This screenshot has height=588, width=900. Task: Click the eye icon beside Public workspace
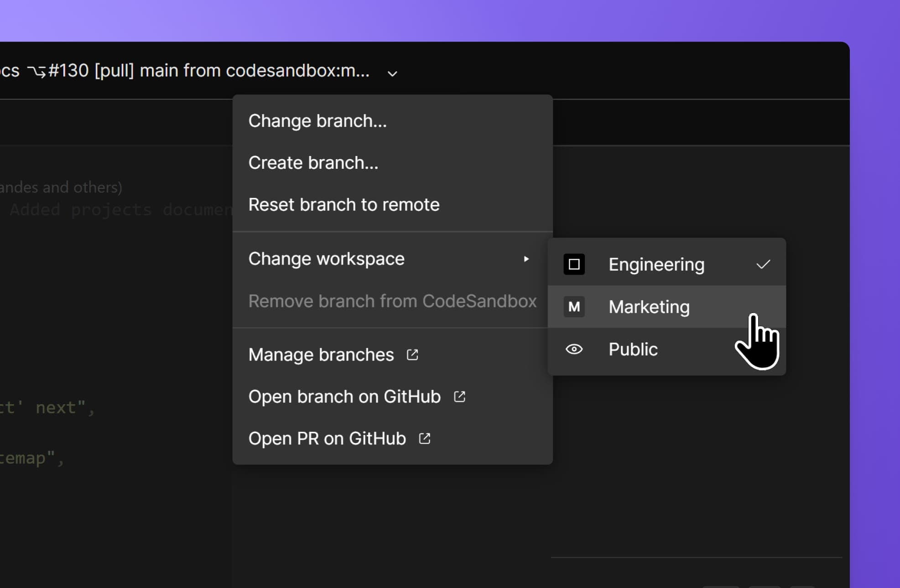tap(574, 349)
